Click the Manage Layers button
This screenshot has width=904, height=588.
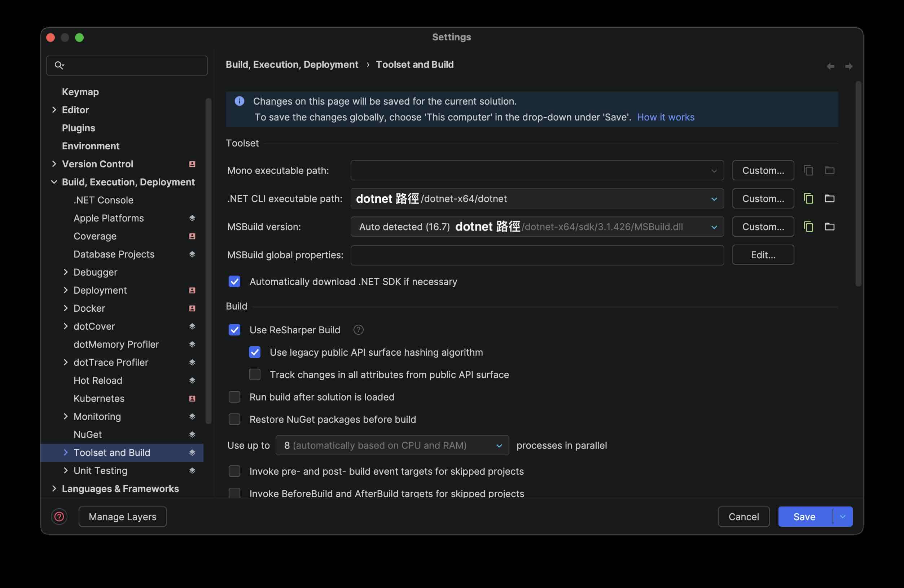click(122, 516)
